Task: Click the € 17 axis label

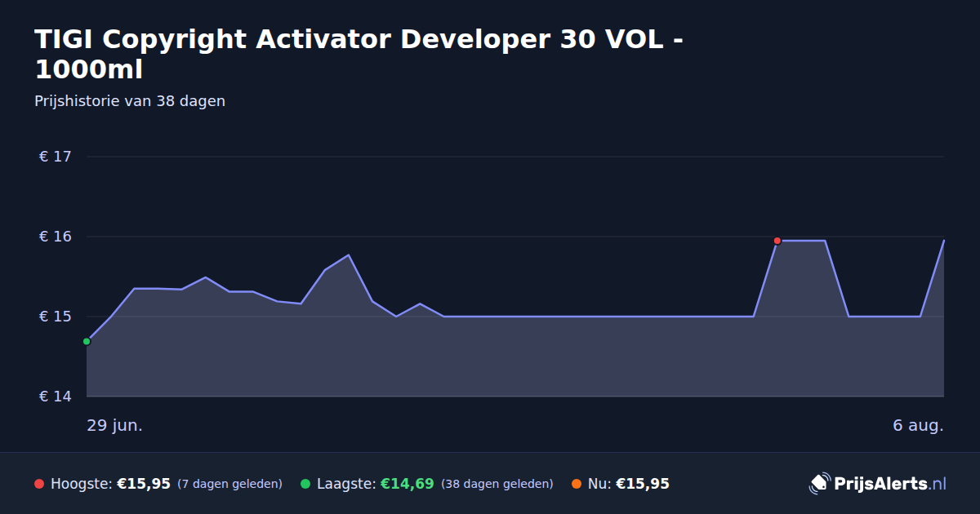Action: point(55,157)
